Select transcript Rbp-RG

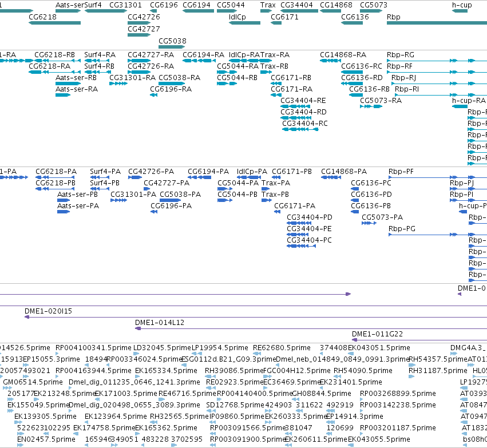(x=437, y=61)
